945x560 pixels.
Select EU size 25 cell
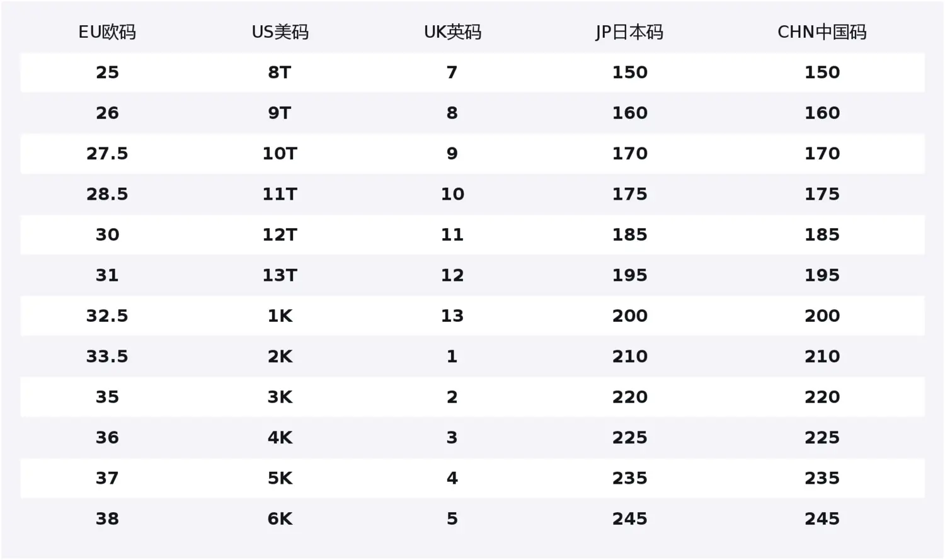point(107,72)
